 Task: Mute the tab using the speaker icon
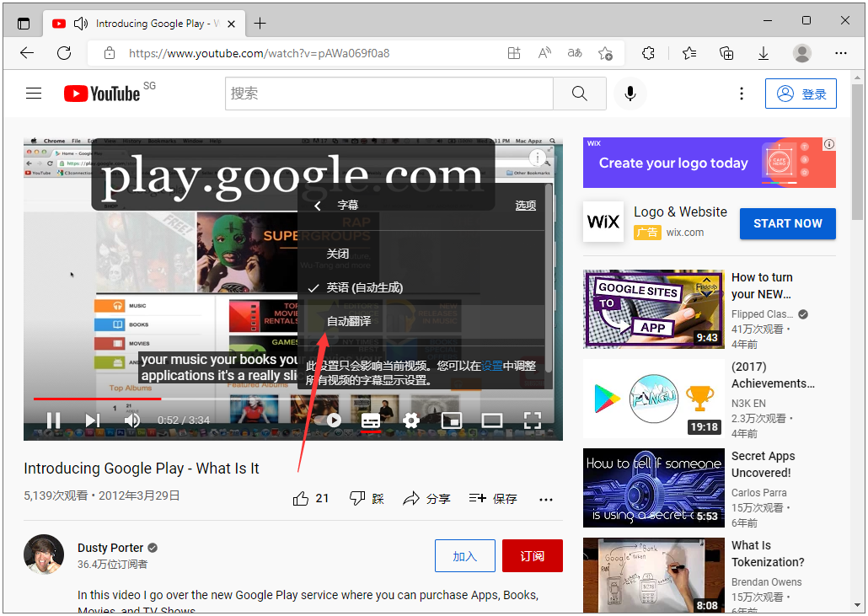[x=81, y=24]
